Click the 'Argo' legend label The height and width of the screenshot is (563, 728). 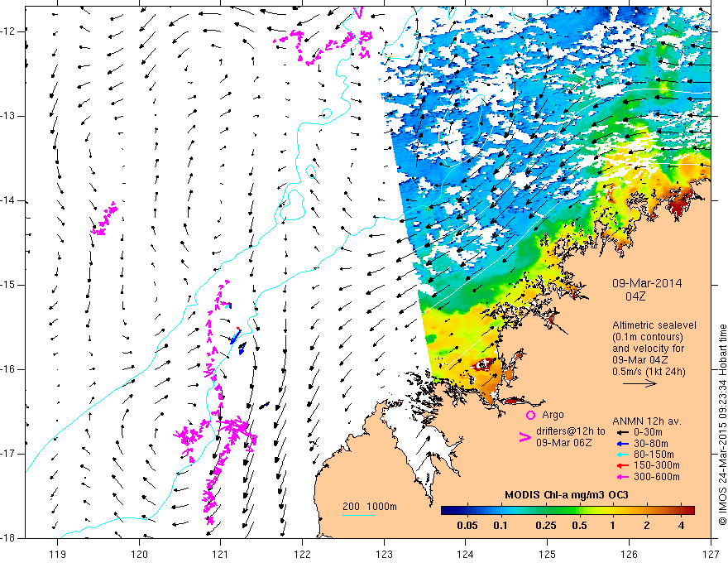click(553, 416)
